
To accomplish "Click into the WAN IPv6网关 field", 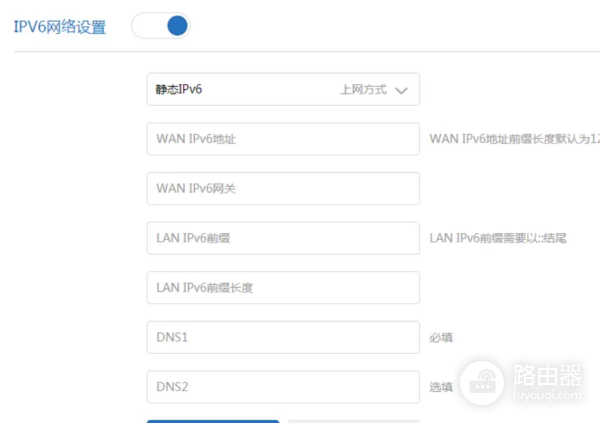I will click(282, 188).
